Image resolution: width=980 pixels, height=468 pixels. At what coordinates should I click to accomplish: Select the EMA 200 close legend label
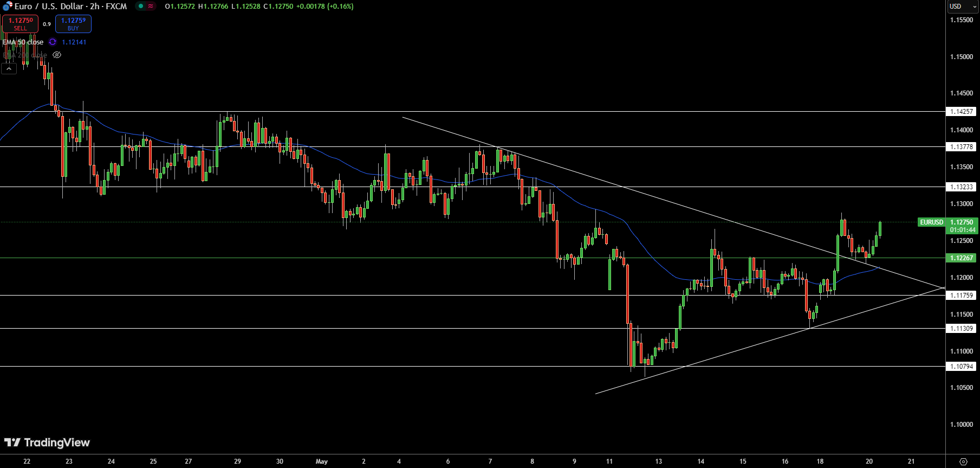[25, 55]
